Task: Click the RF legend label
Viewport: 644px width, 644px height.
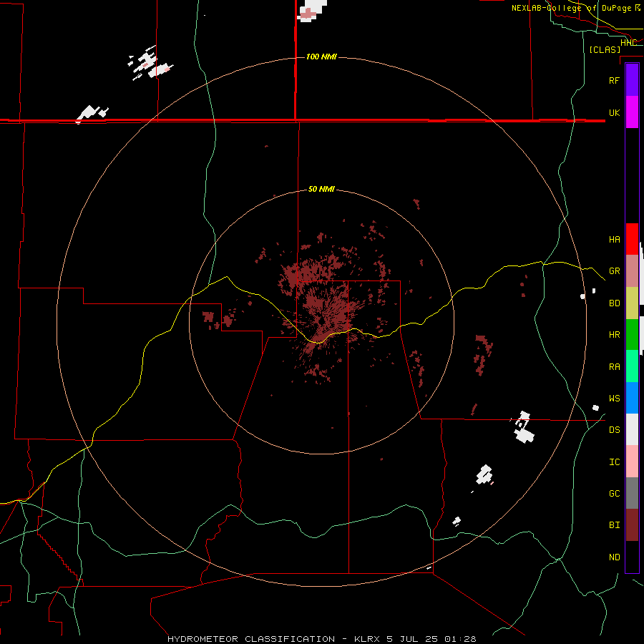Action: pyautogui.click(x=614, y=80)
